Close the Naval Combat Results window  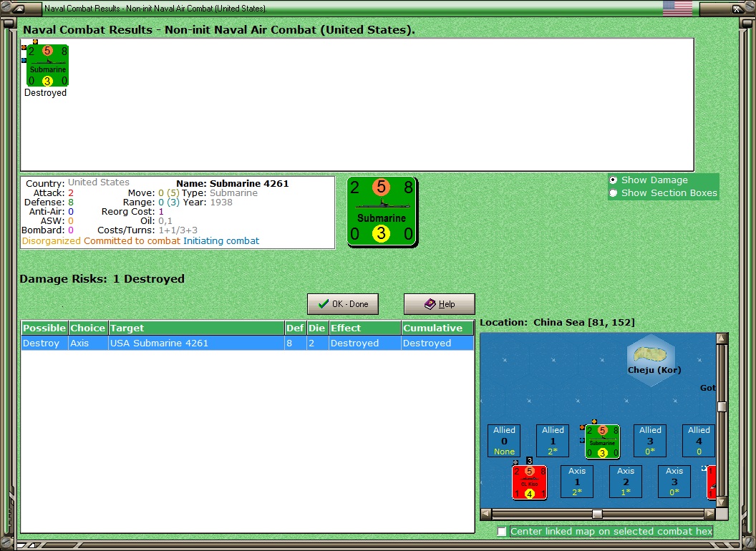[737, 8]
